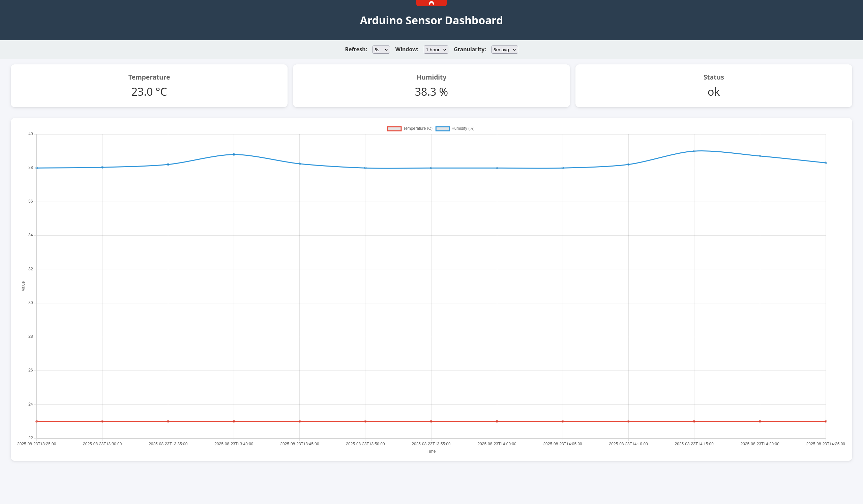863x504 pixels.
Task: Toggle Humidity (%) legend label
Action: point(463,128)
